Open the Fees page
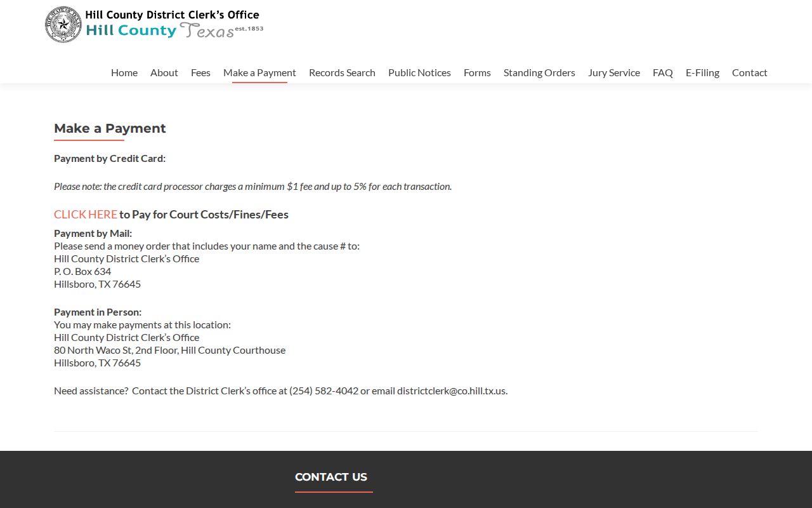 click(x=200, y=72)
